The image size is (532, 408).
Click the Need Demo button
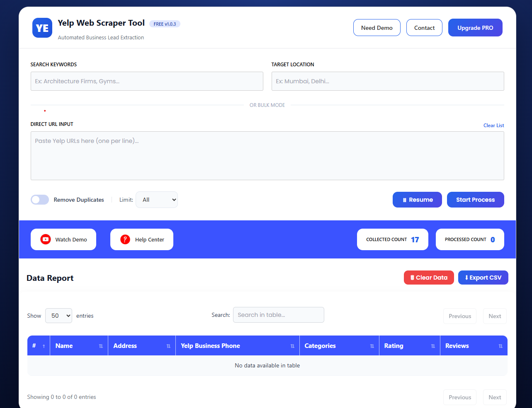(x=377, y=27)
